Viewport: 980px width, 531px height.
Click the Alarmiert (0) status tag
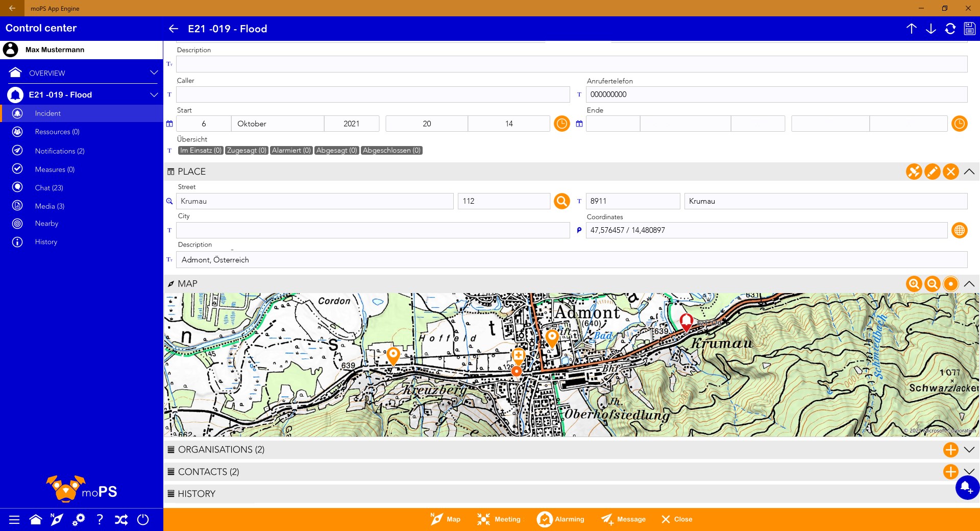point(291,151)
